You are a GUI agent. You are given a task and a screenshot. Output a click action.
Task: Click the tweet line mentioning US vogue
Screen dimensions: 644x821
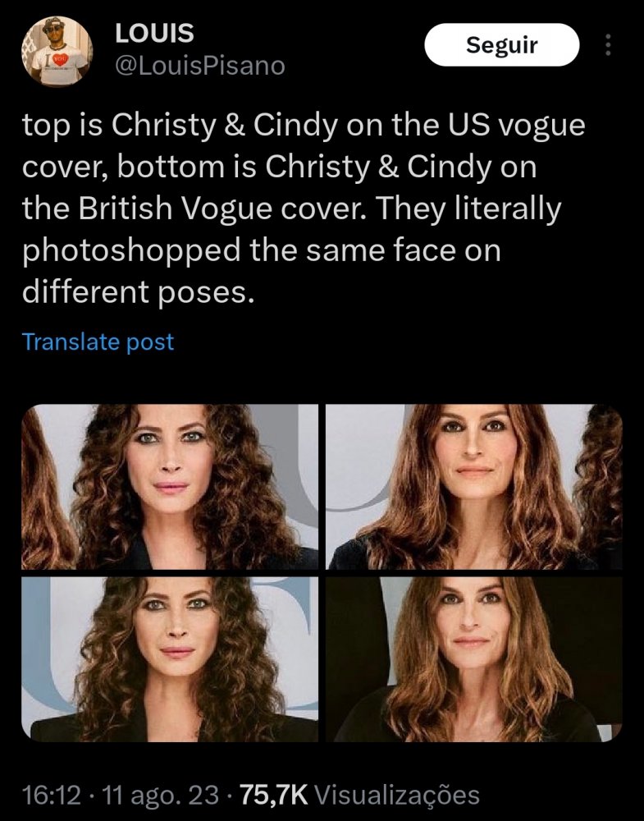tap(304, 126)
